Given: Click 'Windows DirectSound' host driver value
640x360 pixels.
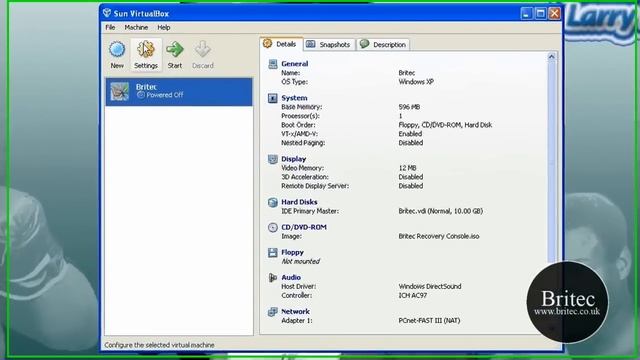Looking at the screenshot, I should click(430, 287).
